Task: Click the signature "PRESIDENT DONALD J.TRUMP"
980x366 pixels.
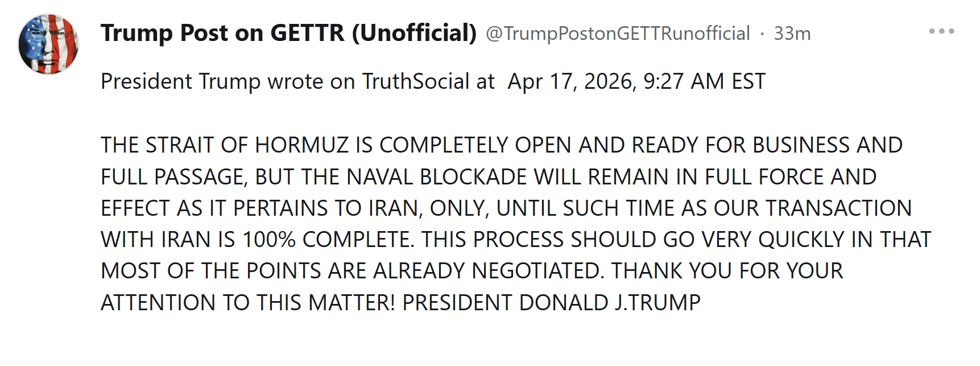Action: click(x=551, y=302)
